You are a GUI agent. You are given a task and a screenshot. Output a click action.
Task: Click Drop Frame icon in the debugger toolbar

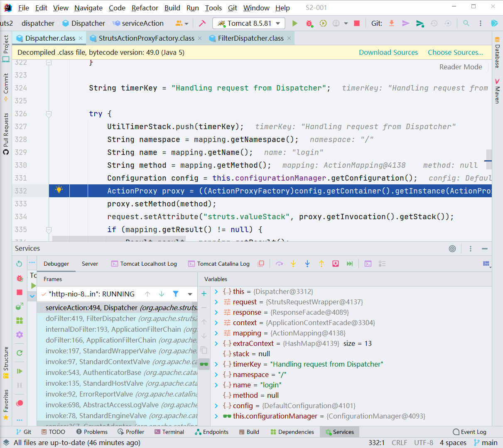tap(336, 264)
